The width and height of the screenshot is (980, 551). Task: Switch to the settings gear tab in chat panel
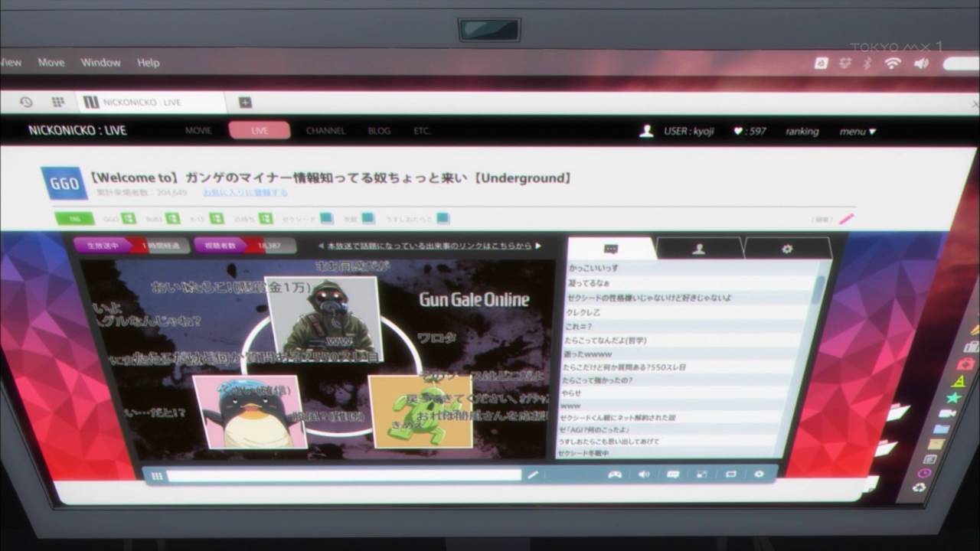(787, 249)
